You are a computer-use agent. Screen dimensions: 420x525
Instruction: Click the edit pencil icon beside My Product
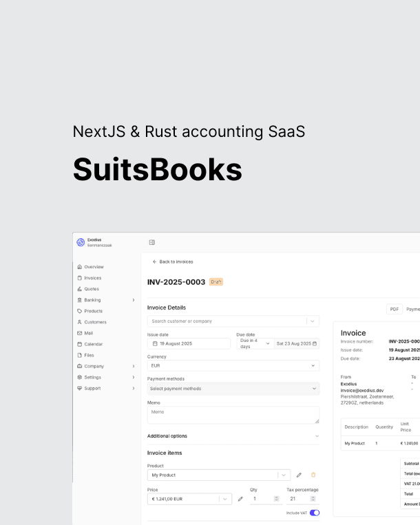coord(299,475)
